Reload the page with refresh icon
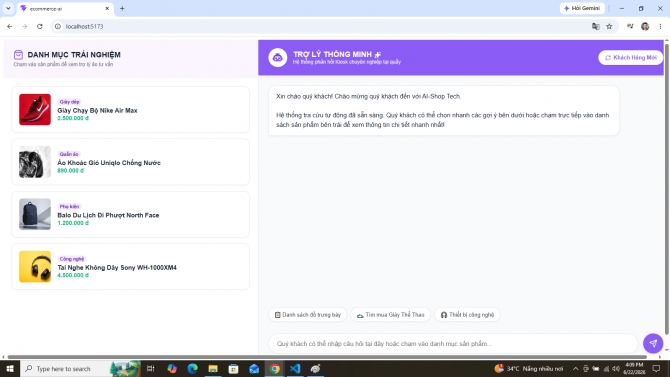670x377 pixels. (x=40, y=27)
